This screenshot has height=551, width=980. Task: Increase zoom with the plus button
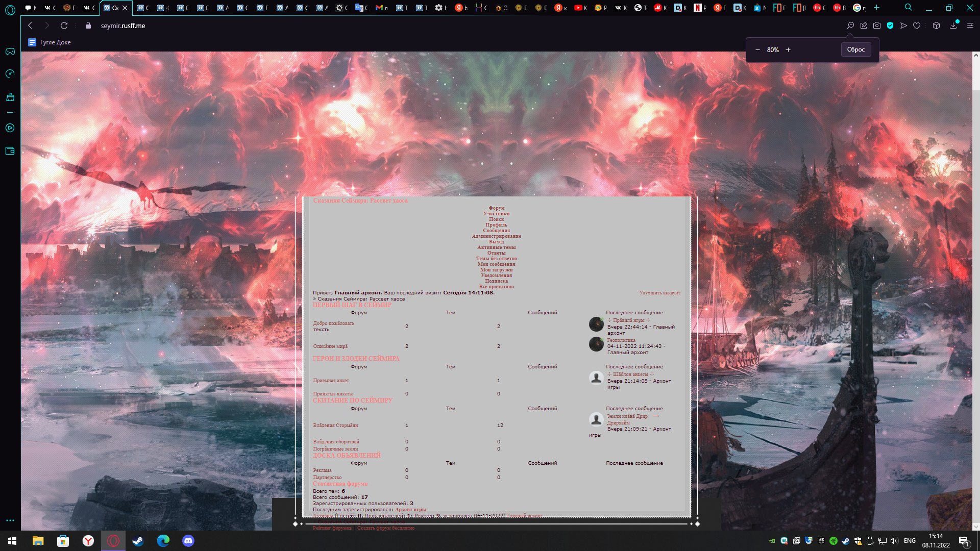point(788,49)
